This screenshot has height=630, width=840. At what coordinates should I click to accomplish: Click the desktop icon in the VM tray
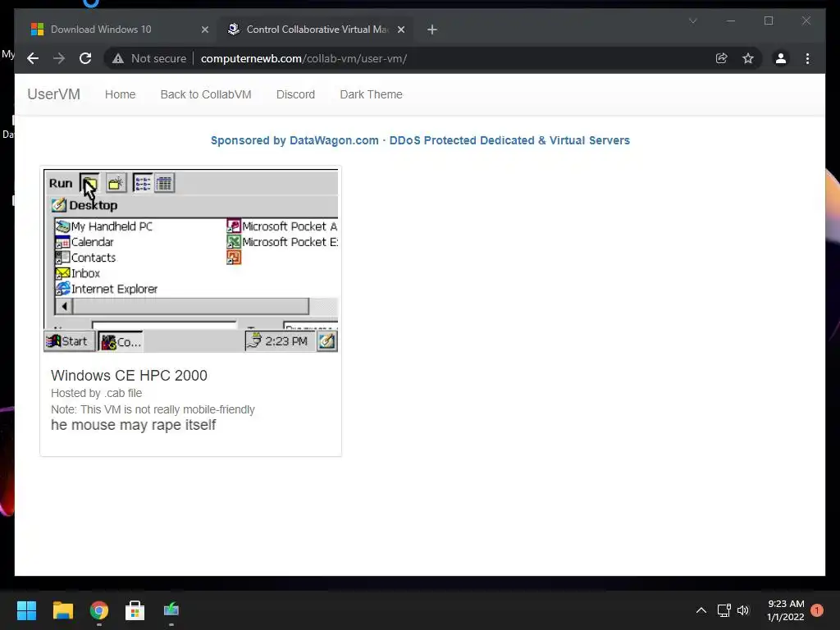click(326, 341)
